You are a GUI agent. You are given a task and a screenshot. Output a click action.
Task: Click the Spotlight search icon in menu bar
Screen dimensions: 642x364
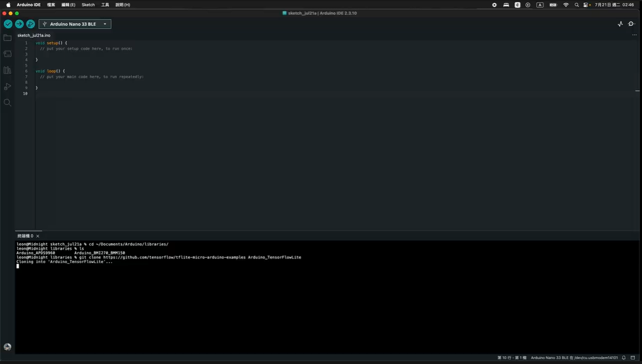(576, 5)
